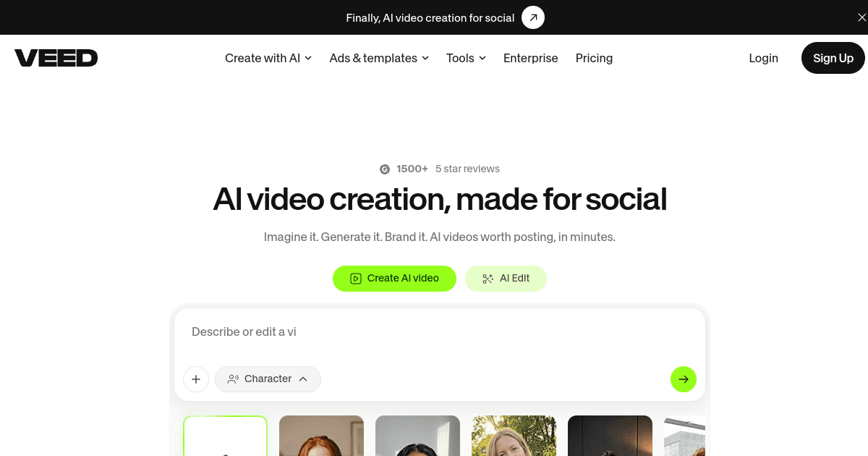Focus the 'Describe or edit a vi' prompt field
The width and height of the screenshot is (868, 456).
coord(440,332)
